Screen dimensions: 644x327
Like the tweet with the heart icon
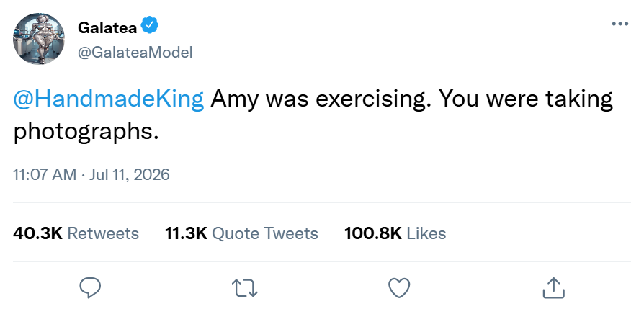click(399, 287)
